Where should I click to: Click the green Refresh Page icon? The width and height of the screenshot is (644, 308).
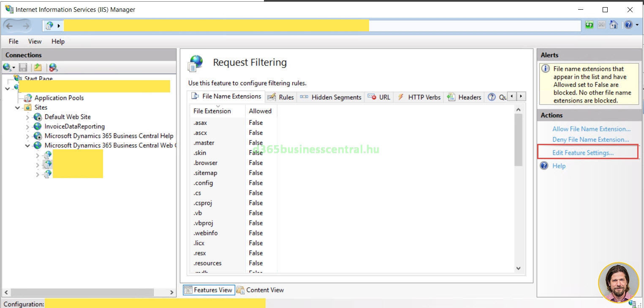(x=589, y=25)
